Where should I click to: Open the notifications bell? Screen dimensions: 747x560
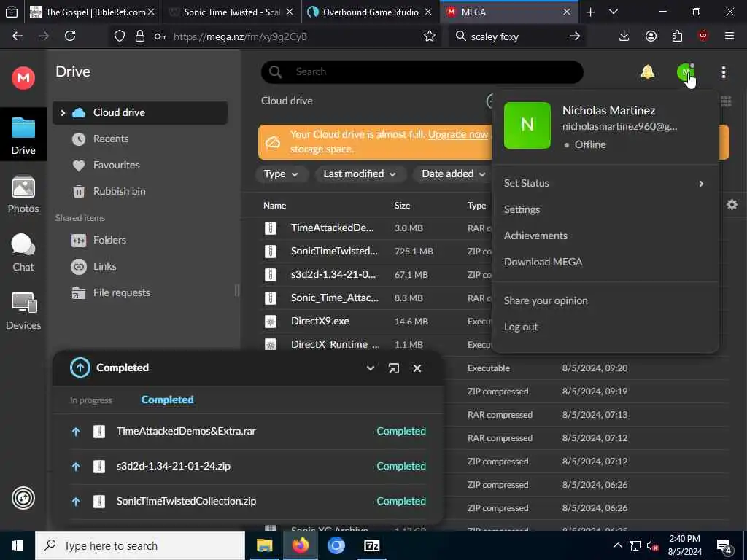click(648, 72)
